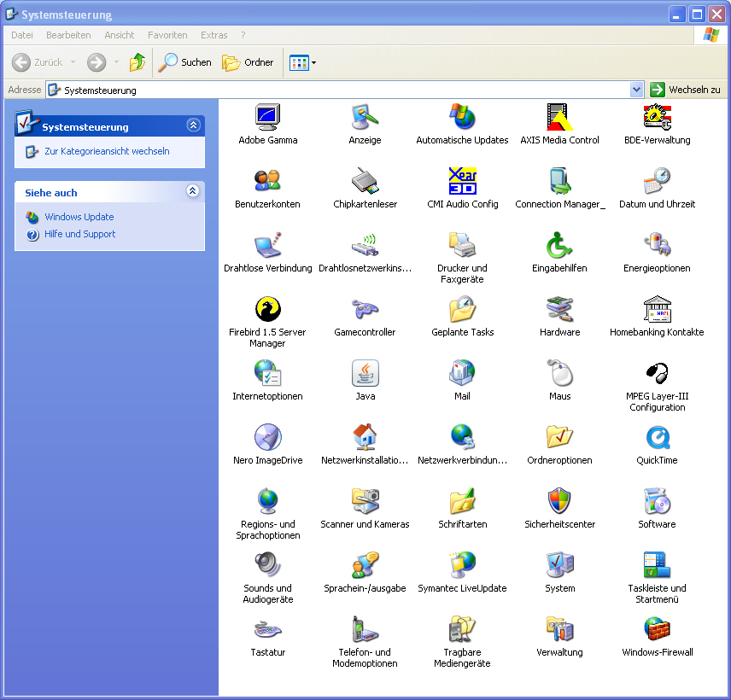
Task: Collapse the Siehe auch panel
Action: point(193,191)
